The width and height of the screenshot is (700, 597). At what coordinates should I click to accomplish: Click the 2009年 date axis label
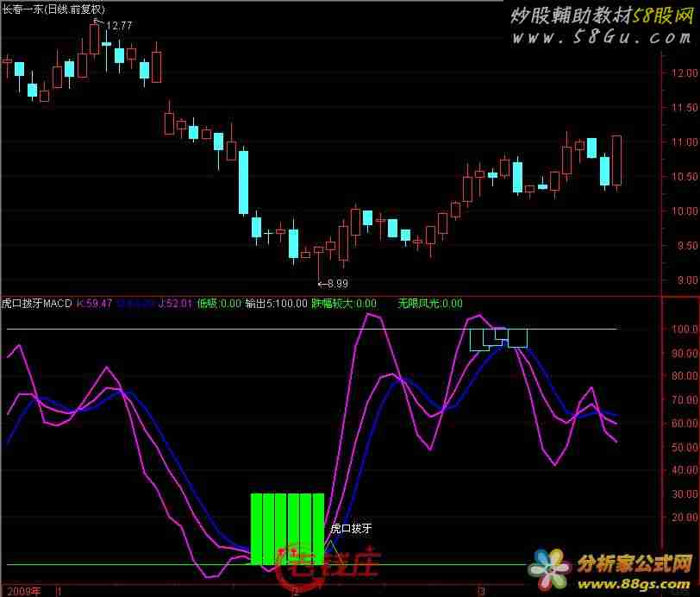[23, 591]
